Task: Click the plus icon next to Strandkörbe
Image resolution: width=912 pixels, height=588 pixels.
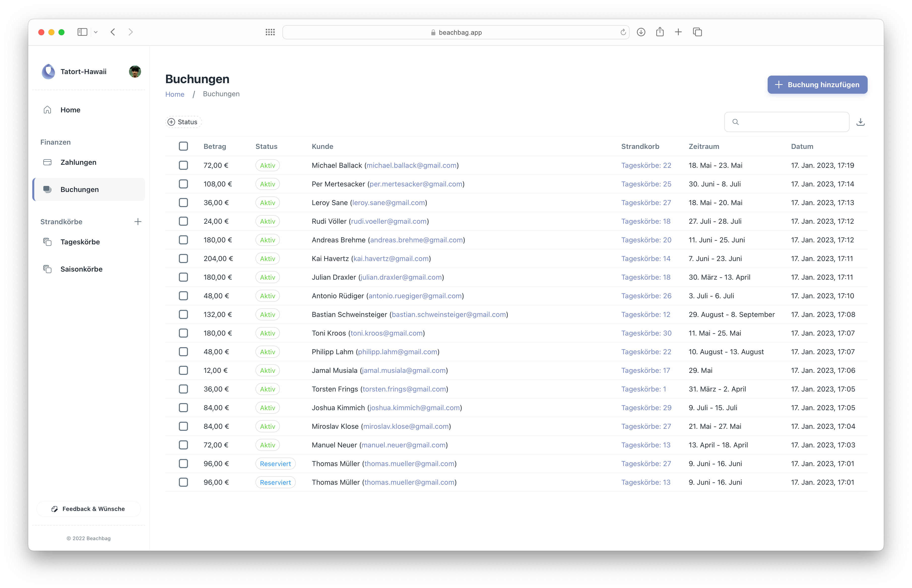Action: click(x=138, y=221)
